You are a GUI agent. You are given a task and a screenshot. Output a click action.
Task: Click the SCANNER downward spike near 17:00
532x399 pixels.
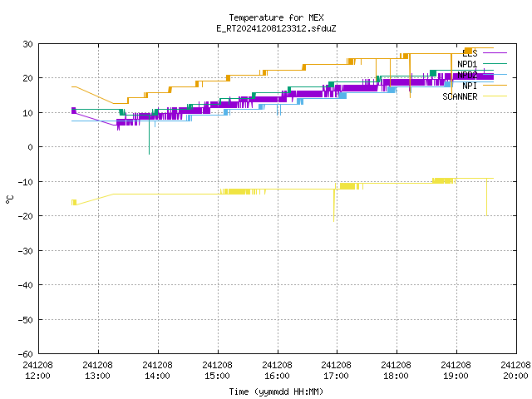[x=334, y=207]
